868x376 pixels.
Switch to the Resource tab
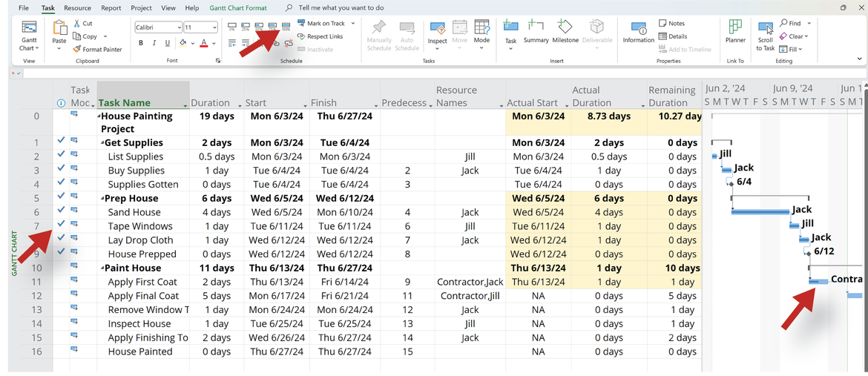pyautogui.click(x=77, y=8)
